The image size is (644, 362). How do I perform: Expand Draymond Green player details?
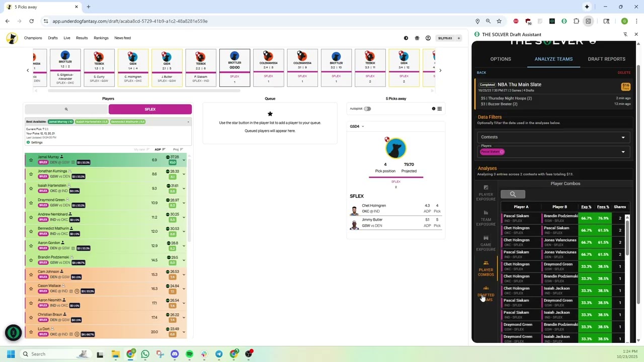184,203
